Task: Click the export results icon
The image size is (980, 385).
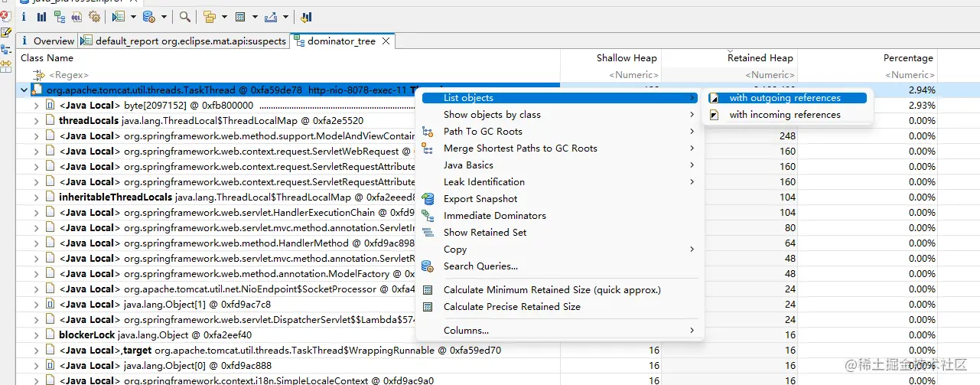Action: click(271, 16)
